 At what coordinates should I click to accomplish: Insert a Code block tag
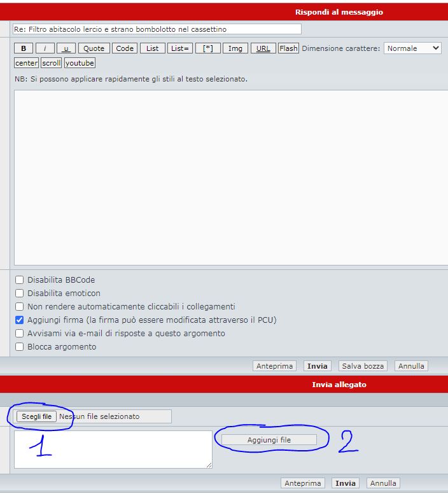click(125, 48)
